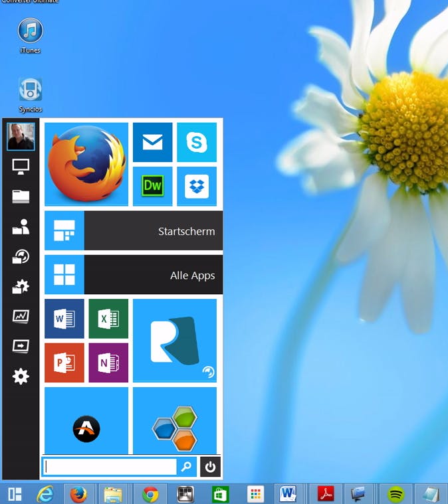The image size is (448, 504).
Task: Open the recent items sidebar icon
Action: pos(21,256)
